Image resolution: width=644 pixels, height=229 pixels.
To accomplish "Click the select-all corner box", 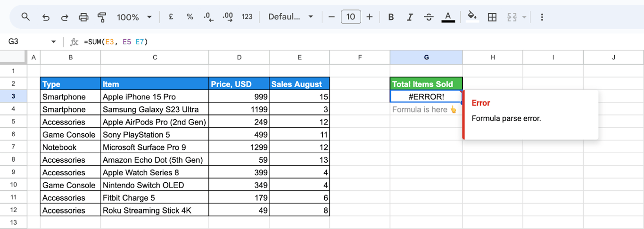I will (x=13, y=57).
